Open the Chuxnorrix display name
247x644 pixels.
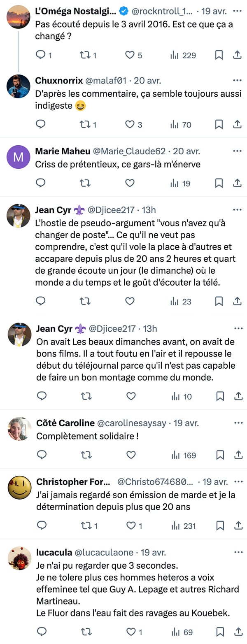click(x=59, y=80)
